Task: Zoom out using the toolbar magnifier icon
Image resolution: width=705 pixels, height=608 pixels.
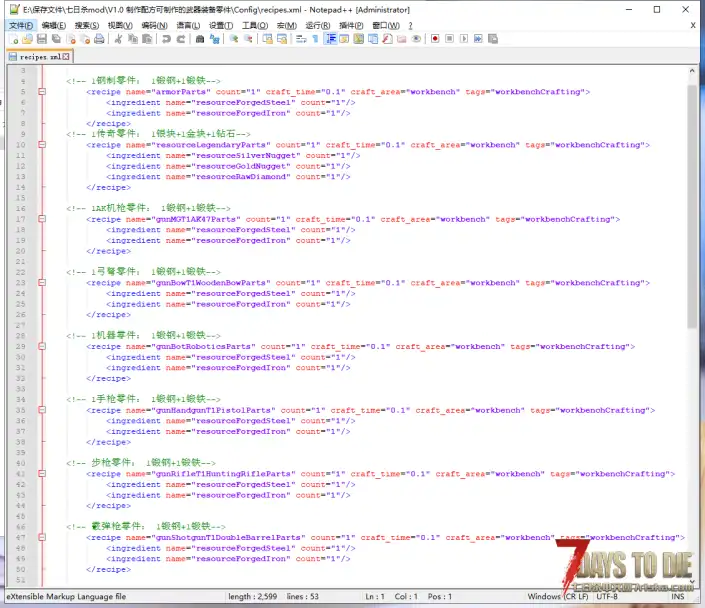Action: [248, 39]
